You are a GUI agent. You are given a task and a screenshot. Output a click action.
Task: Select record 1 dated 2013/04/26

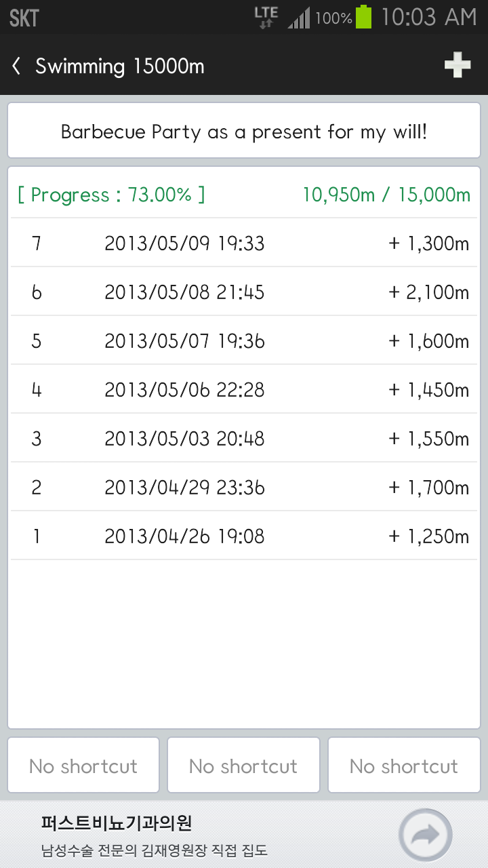pos(244,536)
